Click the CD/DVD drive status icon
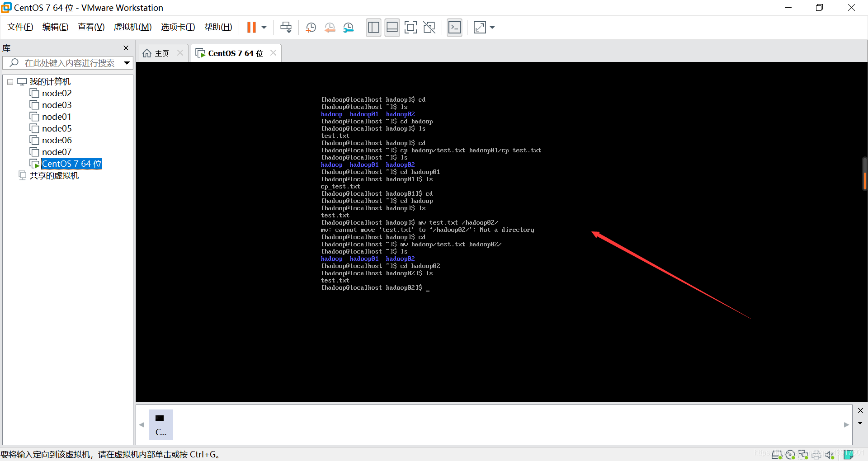868x461 pixels. (790, 455)
